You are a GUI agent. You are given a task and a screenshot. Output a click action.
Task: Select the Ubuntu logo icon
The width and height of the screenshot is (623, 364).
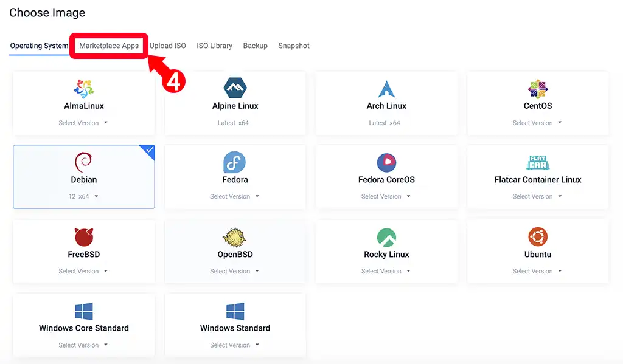(538, 237)
